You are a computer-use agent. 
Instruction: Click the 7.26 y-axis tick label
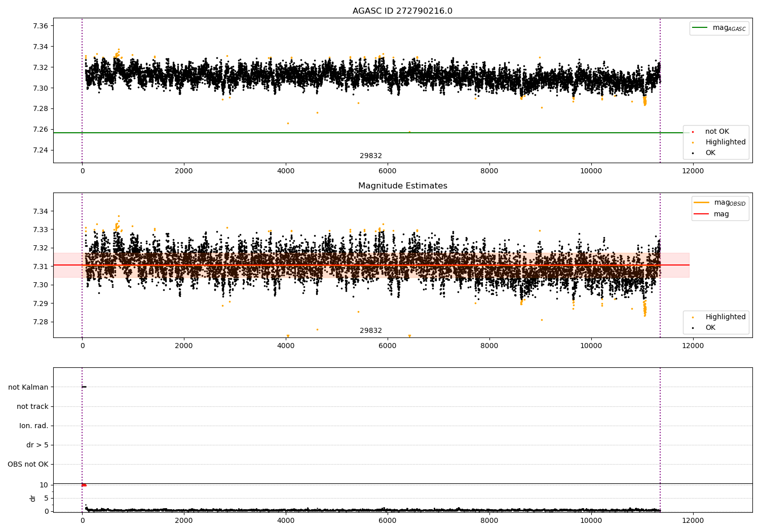point(40,130)
